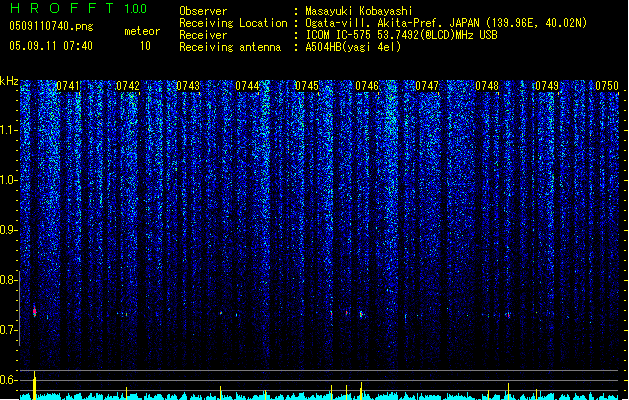Viewport: 629px width, 400px height.
Task: Click the 'meteor' count label
Action: pyautogui.click(x=142, y=31)
